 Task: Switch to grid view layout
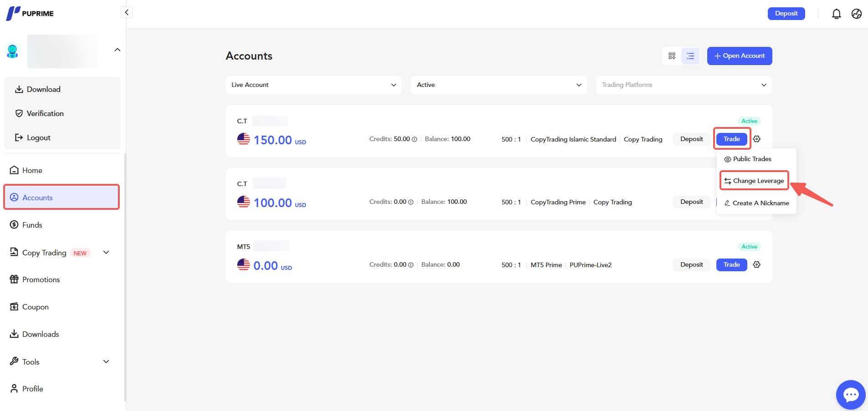point(672,56)
